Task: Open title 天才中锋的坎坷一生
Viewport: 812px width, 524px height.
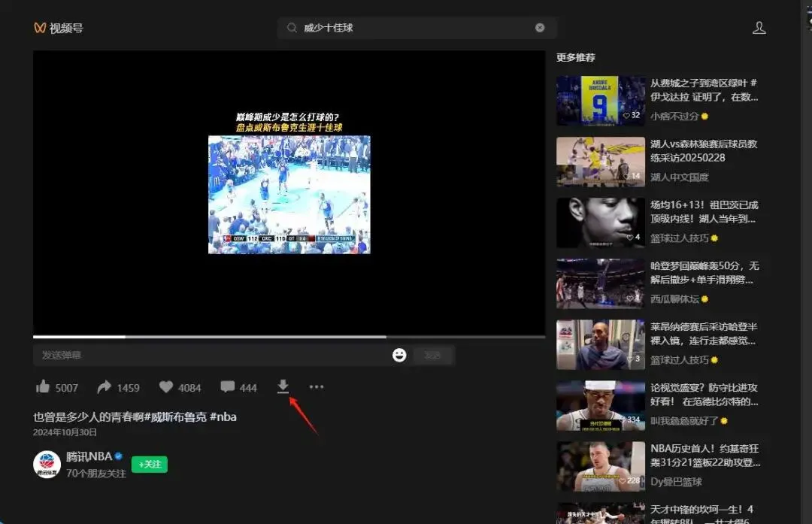Action: click(701, 515)
